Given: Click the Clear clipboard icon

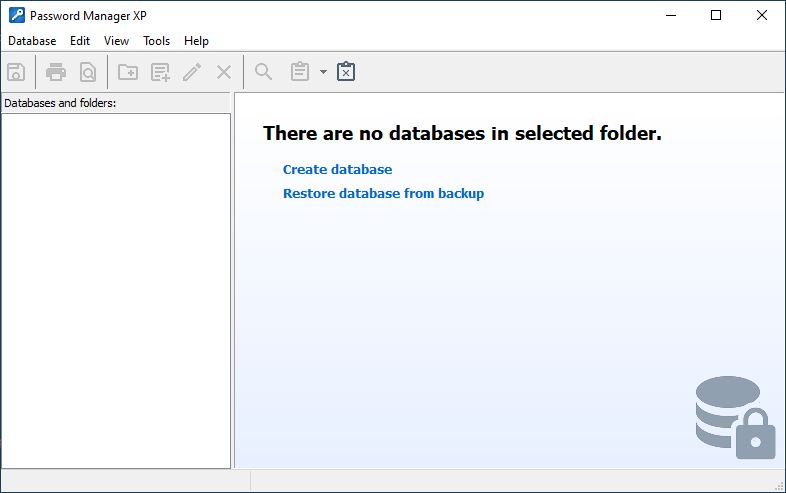Looking at the screenshot, I should [x=346, y=71].
